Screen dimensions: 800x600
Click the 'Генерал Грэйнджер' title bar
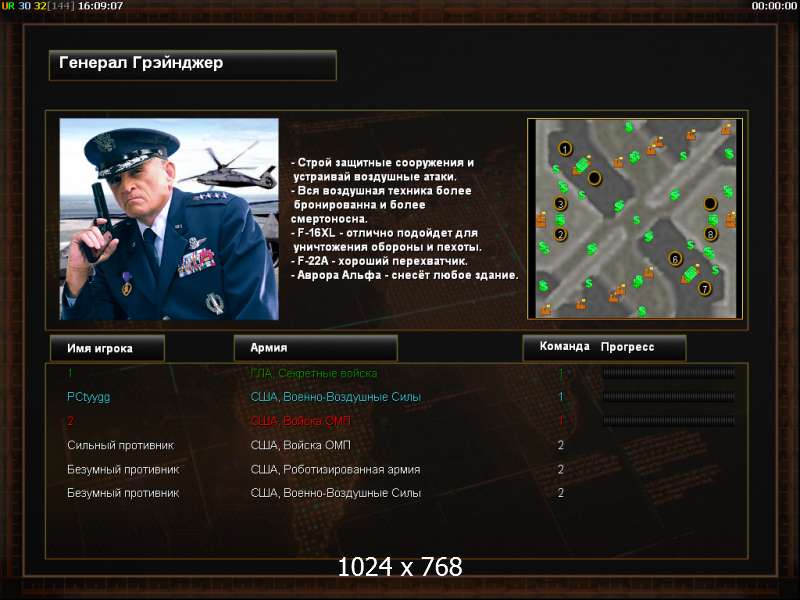[x=193, y=65]
